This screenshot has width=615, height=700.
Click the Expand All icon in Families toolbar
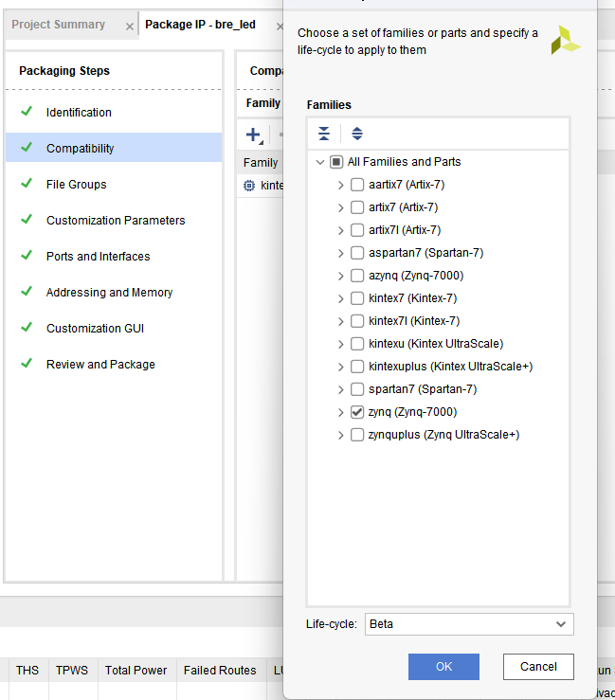coord(357,134)
